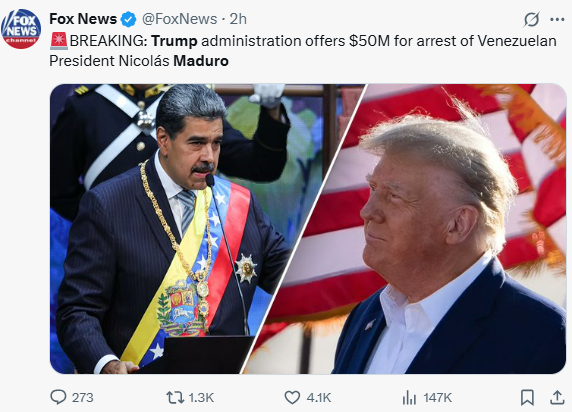Click the bold Trump keyword
Viewport: 572px width, 412px height.
click(x=174, y=41)
